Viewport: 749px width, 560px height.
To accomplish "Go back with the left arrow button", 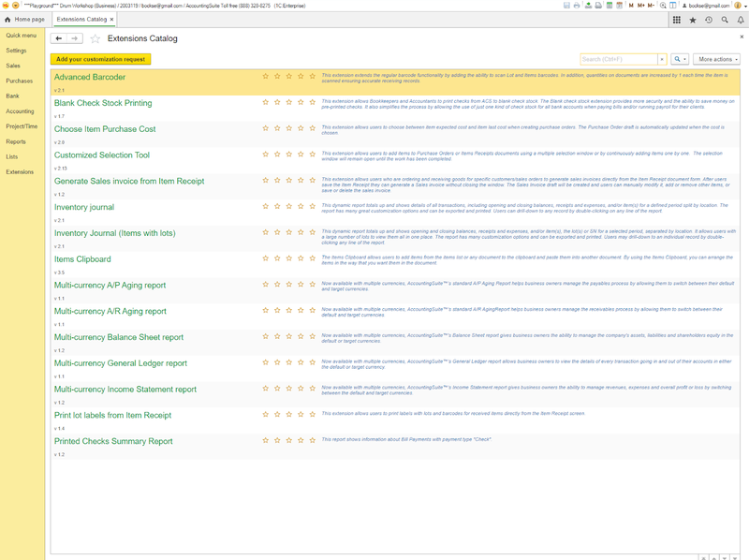I will (x=59, y=38).
